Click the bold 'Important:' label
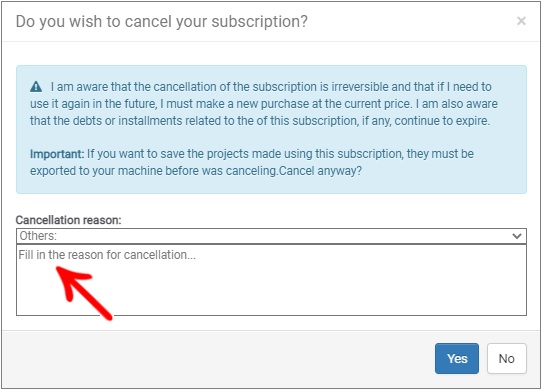This screenshot has width=543, height=391. click(57, 154)
